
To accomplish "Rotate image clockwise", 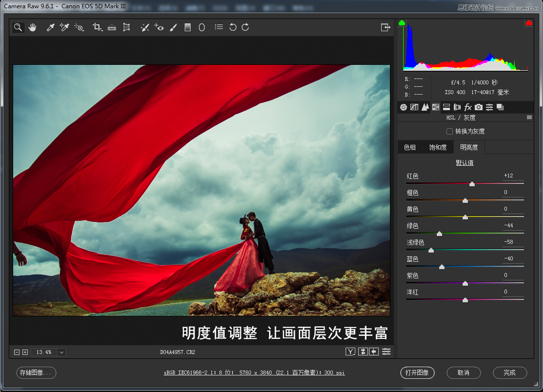I will [x=246, y=27].
